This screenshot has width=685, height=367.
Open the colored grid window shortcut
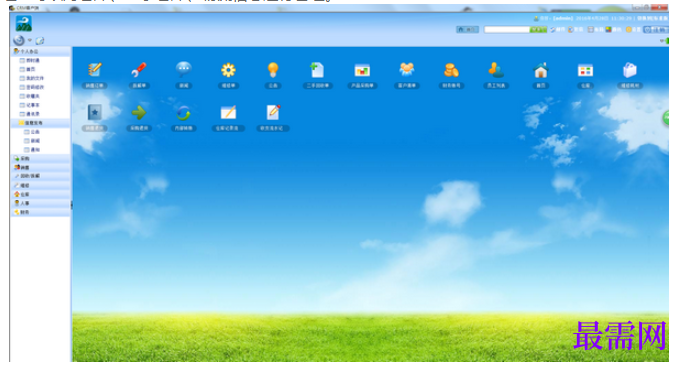[x=585, y=70]
